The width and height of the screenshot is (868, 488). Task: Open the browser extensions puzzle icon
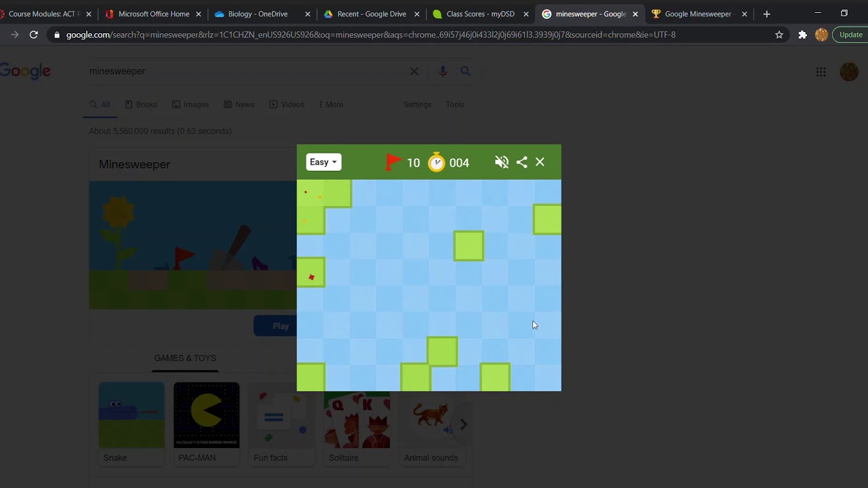(x=802, y=35)
